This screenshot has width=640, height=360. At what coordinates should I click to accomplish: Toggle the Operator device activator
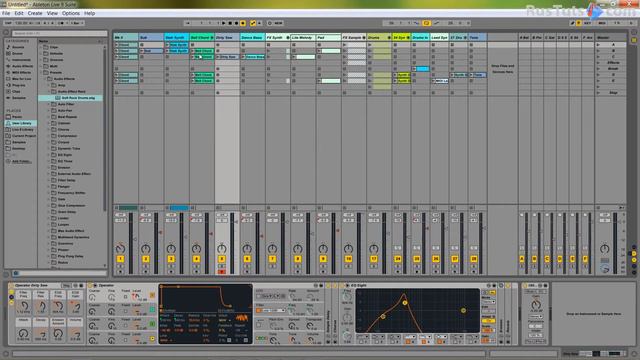pyautogui.click(x=91, y=285)
